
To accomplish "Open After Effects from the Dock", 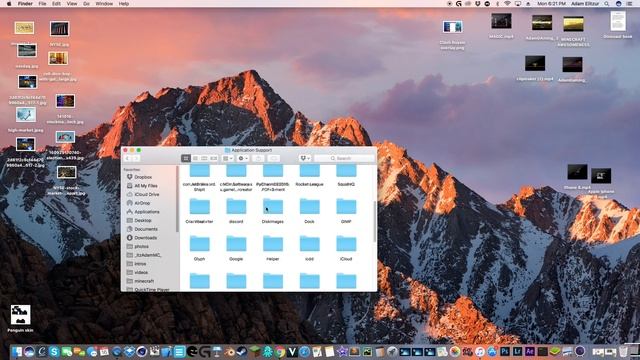I will pyautogui.click(x=530, y=351).
